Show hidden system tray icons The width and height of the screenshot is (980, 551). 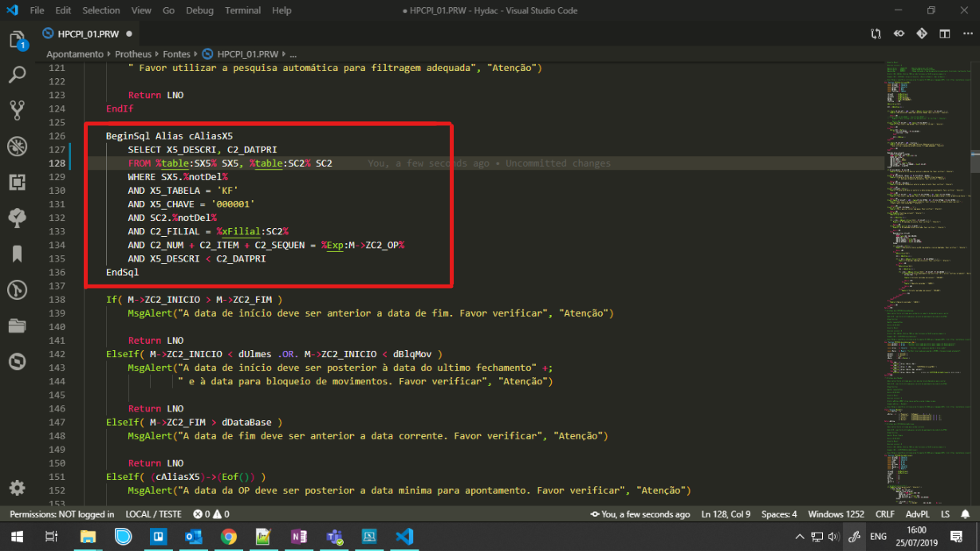(x=799, y=537)
